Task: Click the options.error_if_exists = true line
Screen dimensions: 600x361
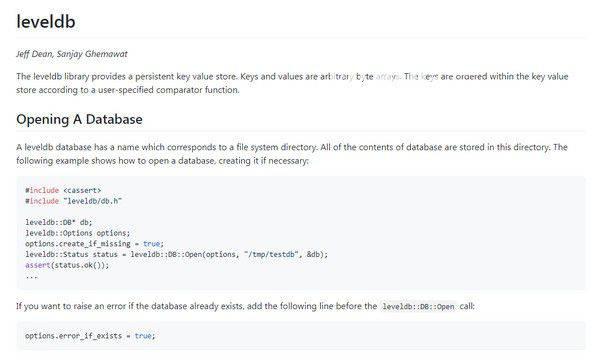Action: pos(90,336)
